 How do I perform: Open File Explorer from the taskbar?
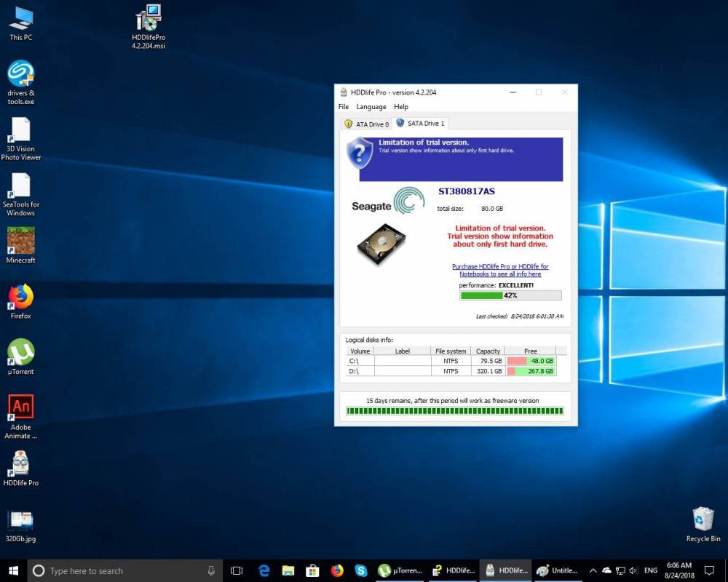coord(288,570)
